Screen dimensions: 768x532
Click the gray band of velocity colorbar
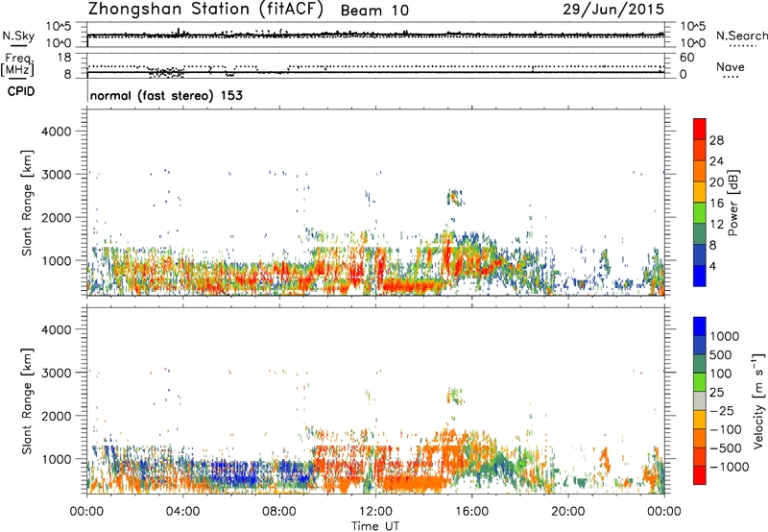[x=700, y=401]
